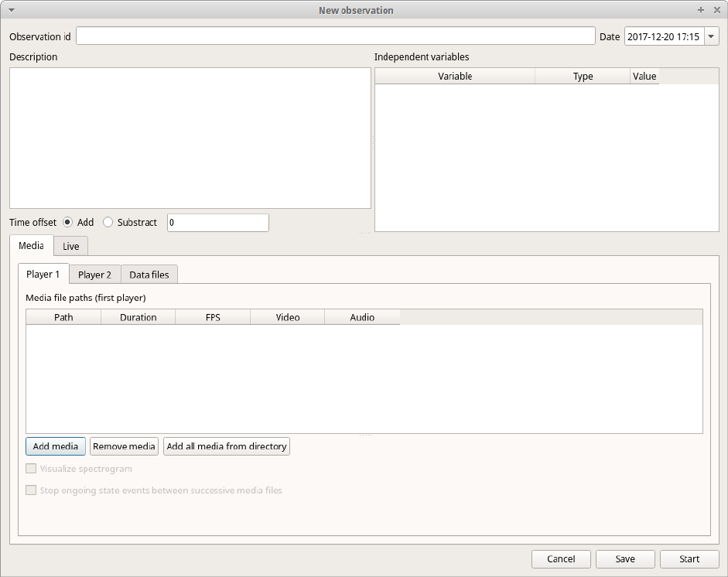Click the Variable column header

click(x=455, y=76)
